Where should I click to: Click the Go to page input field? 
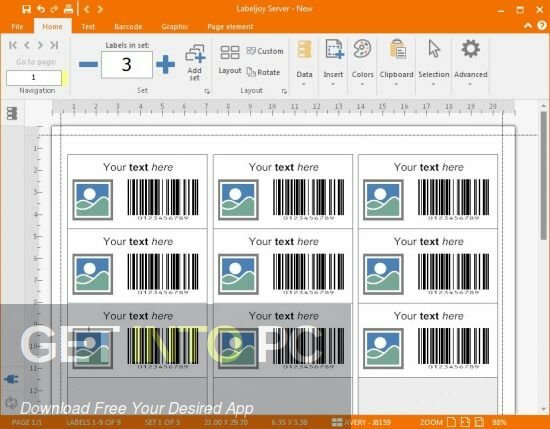click(x=34, y=78)
